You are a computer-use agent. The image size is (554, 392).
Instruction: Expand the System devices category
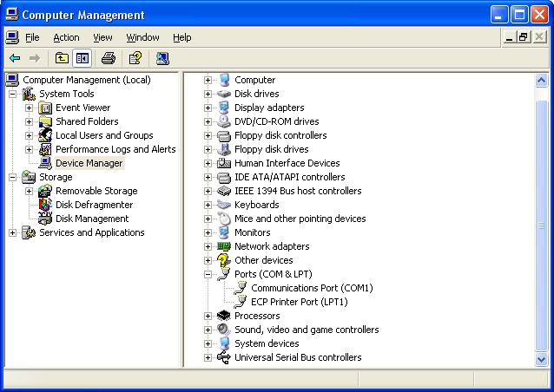point(208,343)
